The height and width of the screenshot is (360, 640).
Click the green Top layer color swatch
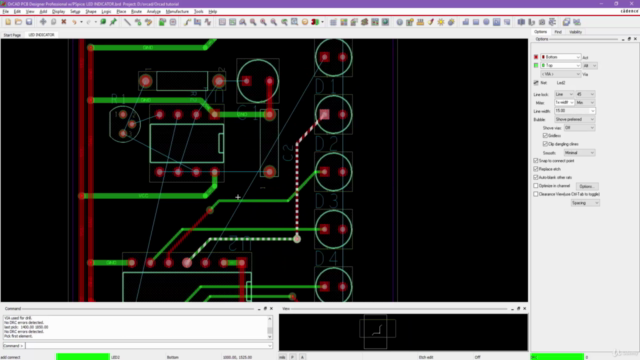[536, 65]
